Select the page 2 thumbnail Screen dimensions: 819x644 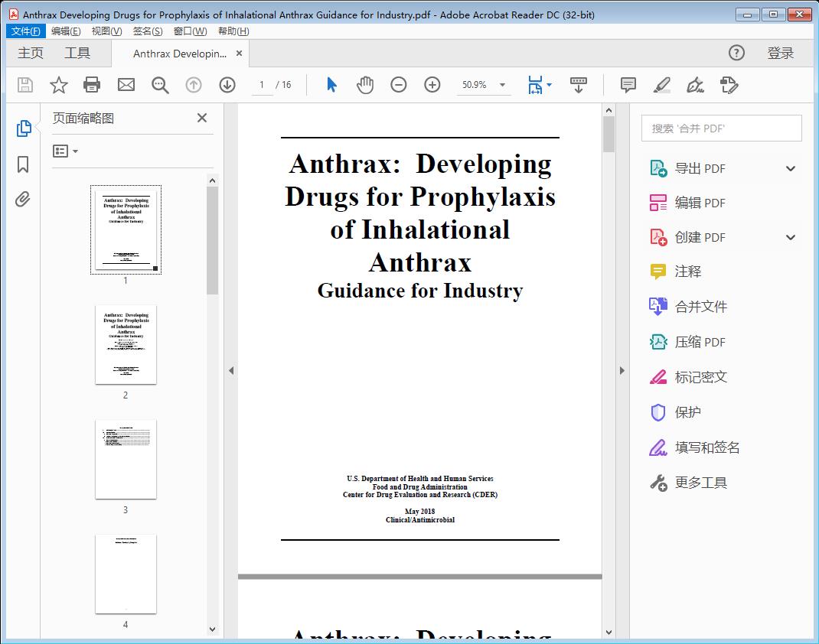126,345
